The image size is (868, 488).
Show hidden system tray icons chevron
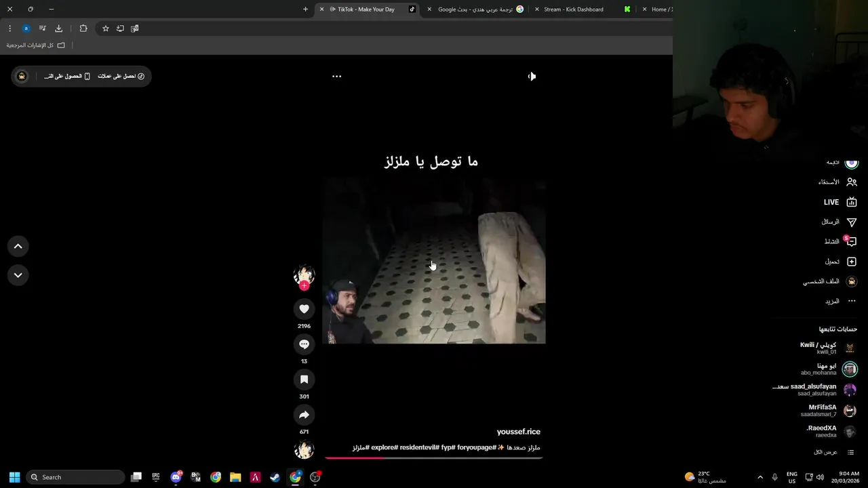760,477
